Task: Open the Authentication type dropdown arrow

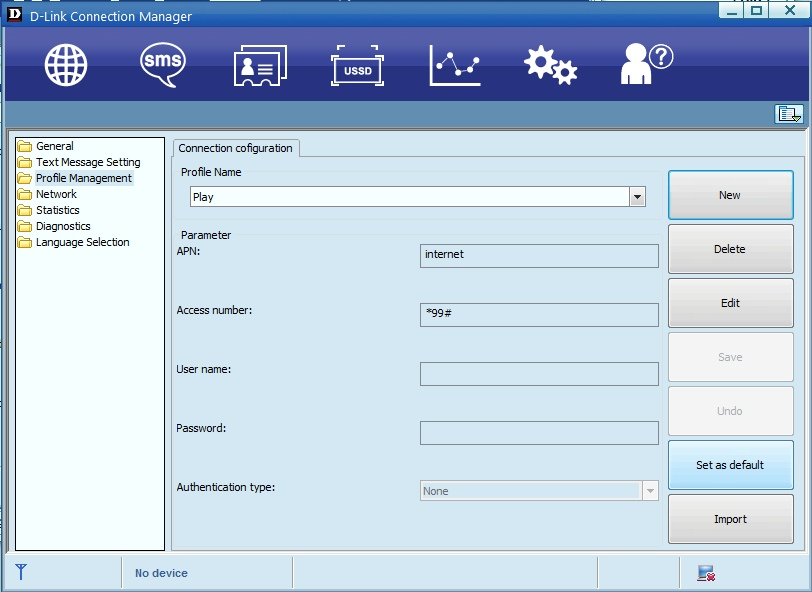Action: pos(650,490)
